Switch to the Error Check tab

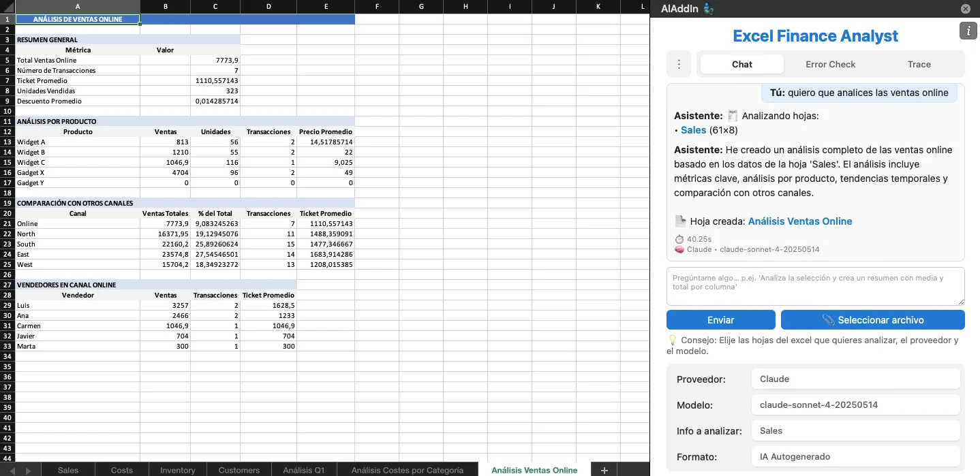tap(830, 64)
